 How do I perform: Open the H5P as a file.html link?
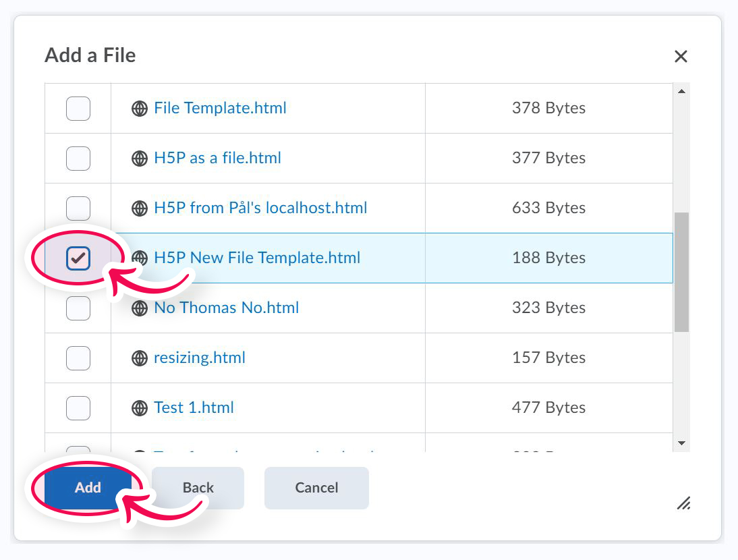pyautogui.click(x=217, y=158)
